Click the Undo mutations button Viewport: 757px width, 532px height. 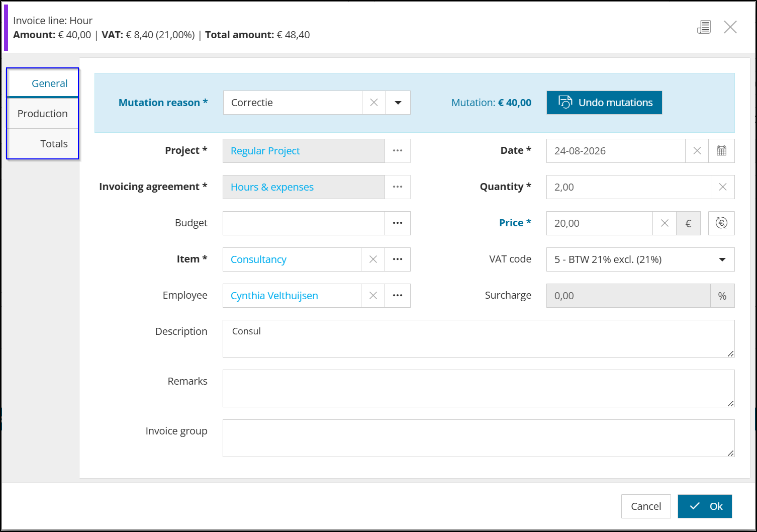pyautogui.click(x=604, y=103)
